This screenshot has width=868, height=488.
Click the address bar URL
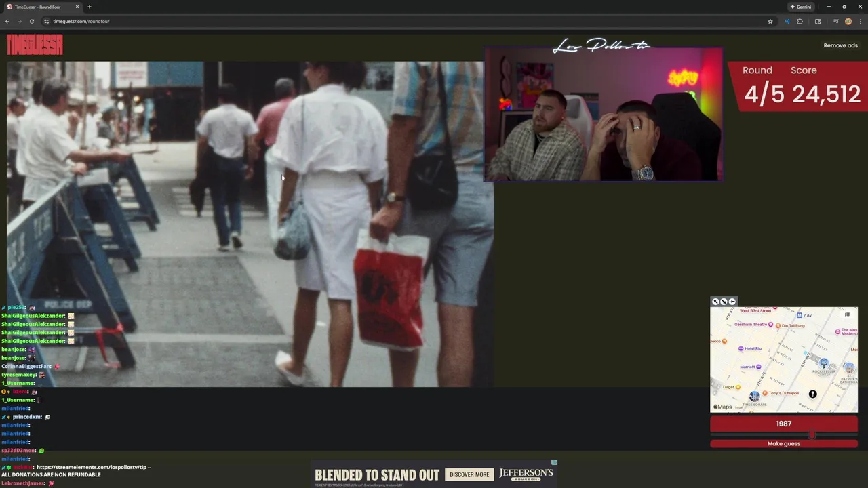pos(81,21)
